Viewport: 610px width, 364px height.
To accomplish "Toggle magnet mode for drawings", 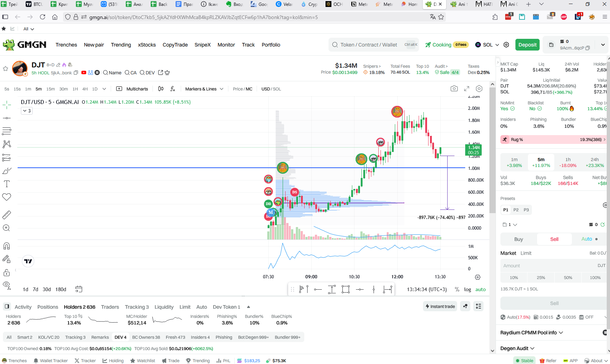I will 7,246.
